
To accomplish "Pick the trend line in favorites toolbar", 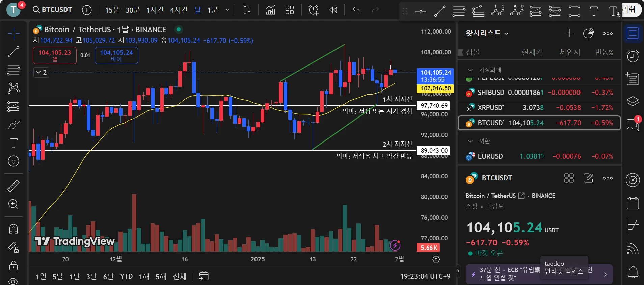I will 439,11.
